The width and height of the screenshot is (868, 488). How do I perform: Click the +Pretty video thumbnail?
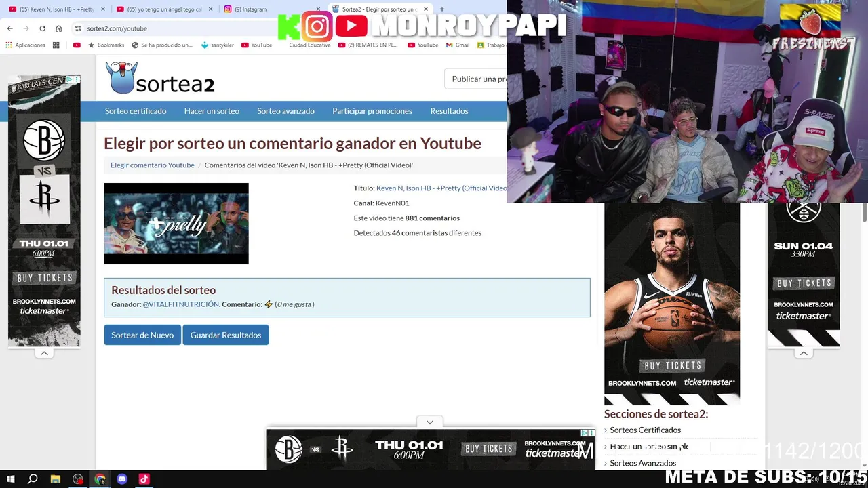point(176,224)
